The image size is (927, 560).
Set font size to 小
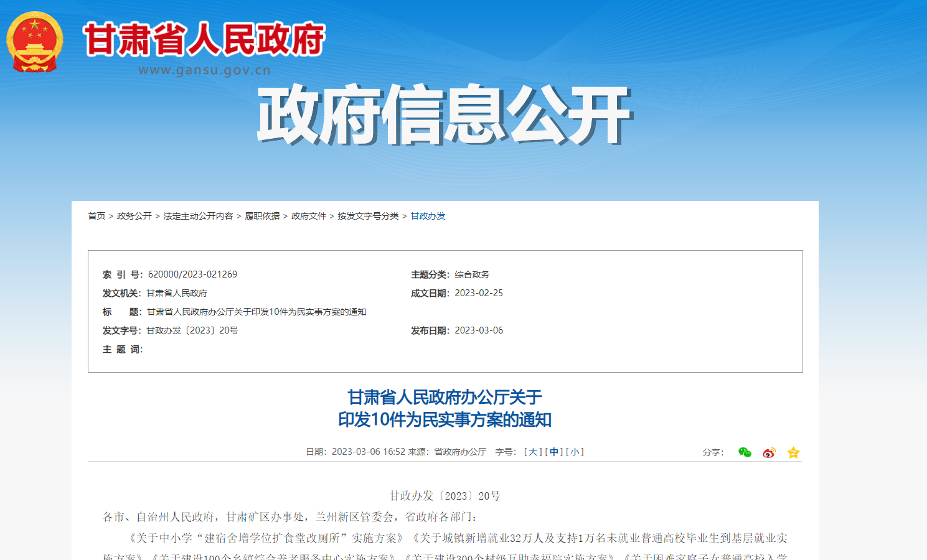point(575,452)
